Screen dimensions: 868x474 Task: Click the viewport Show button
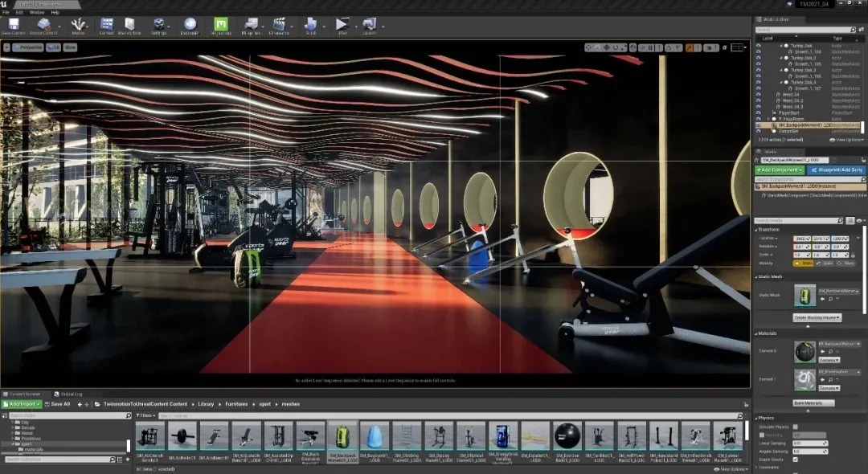[x=70, y=47]
